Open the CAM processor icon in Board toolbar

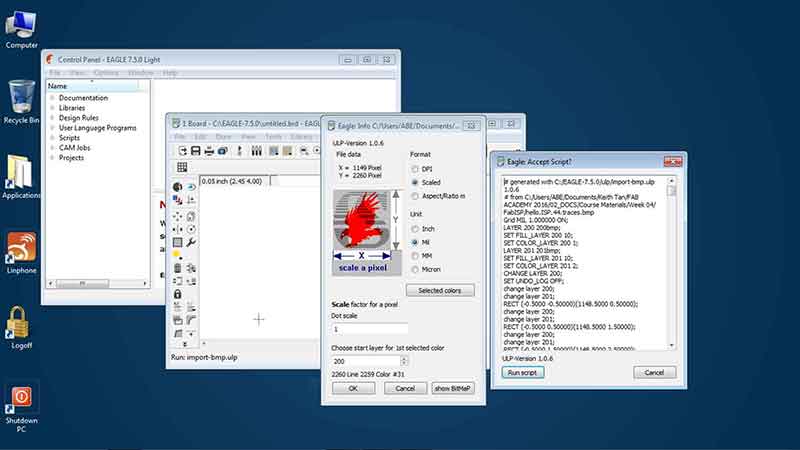click(x=222, y=151)
